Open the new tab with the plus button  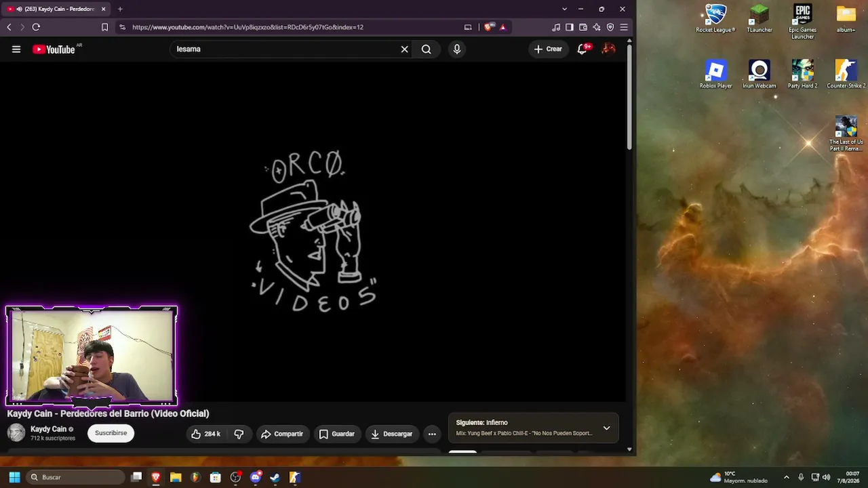[120, 9]
